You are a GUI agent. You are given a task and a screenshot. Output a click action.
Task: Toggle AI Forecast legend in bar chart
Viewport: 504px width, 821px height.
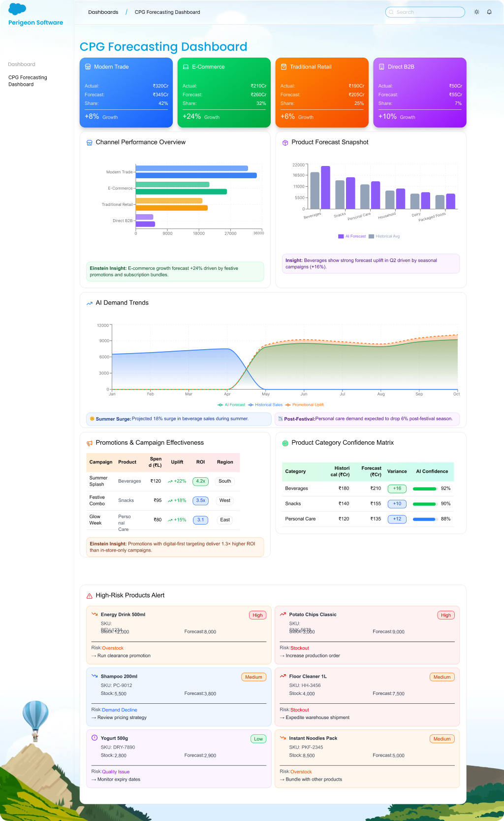352,236
